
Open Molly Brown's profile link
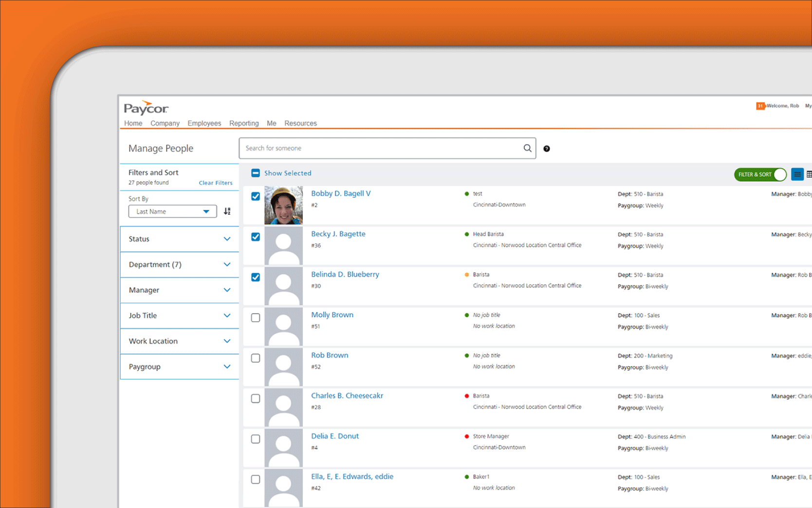[x=332, y=315]
